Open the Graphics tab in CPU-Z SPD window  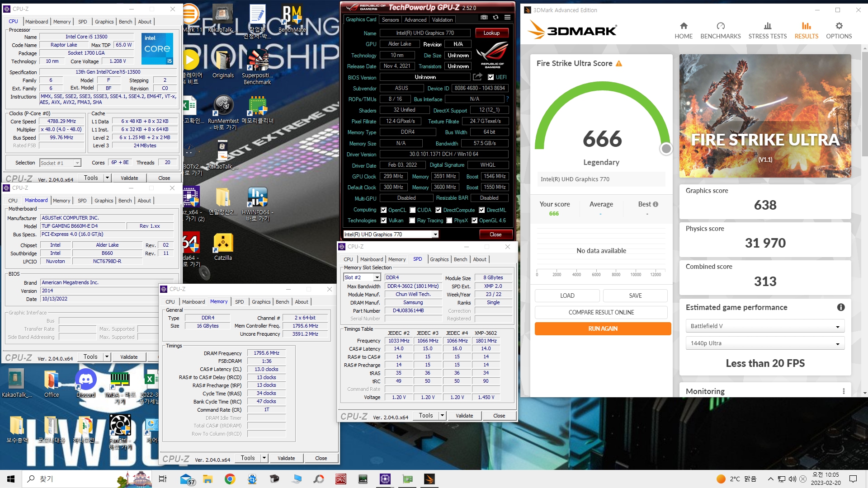pos(439,259)
